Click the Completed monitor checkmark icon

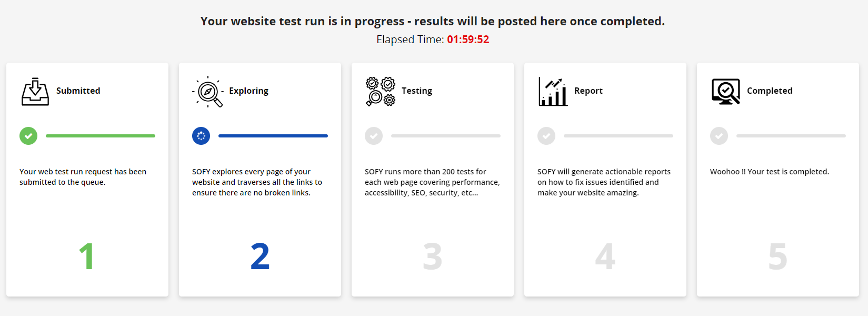click(725, 91)
